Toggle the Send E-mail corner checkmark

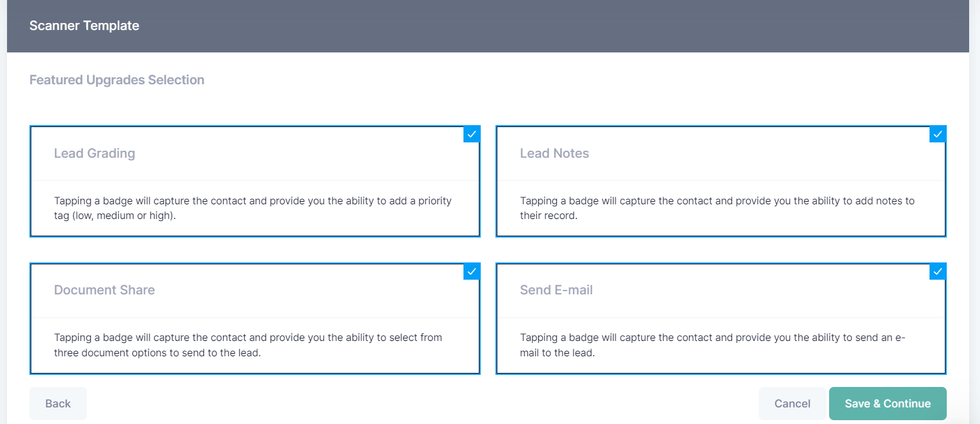(x=937, y=271)
